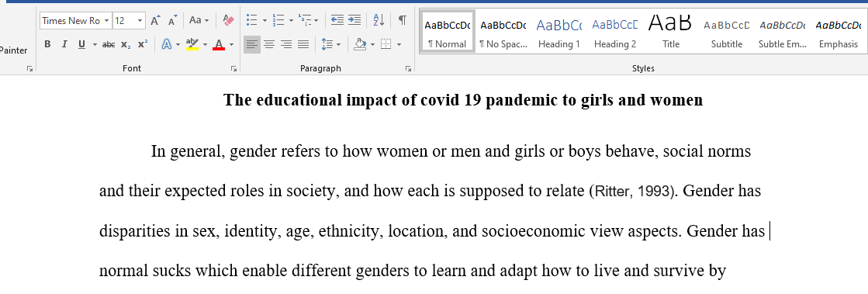Apply superscript formatting
The width and height of the screenshot is (868, 294).
click(x=143, y=44)
